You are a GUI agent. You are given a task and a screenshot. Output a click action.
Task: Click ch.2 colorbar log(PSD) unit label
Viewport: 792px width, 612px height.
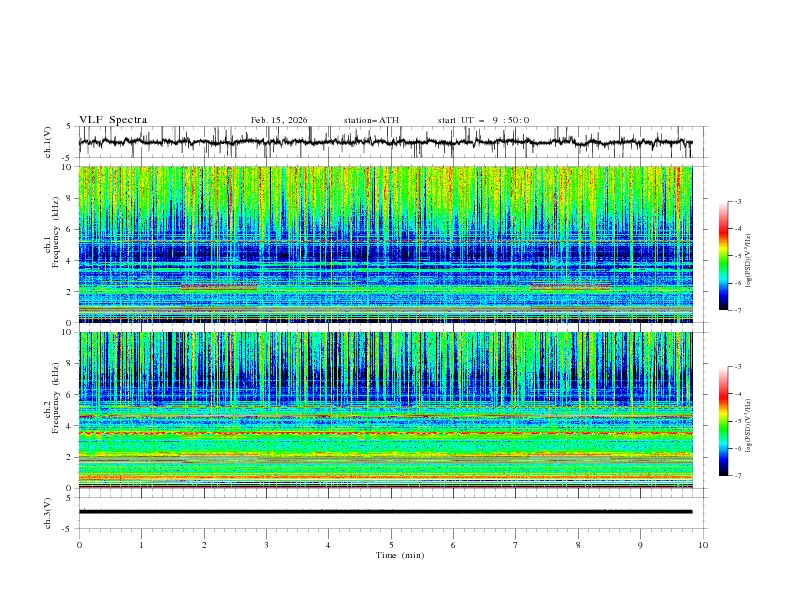(x=749, y=426)
